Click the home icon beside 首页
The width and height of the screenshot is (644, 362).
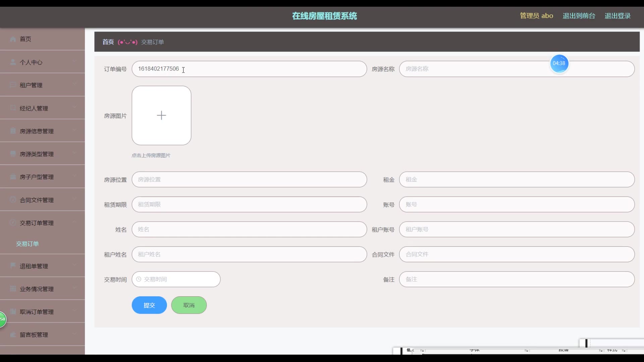pyautogui.click(x=13, y=39)
